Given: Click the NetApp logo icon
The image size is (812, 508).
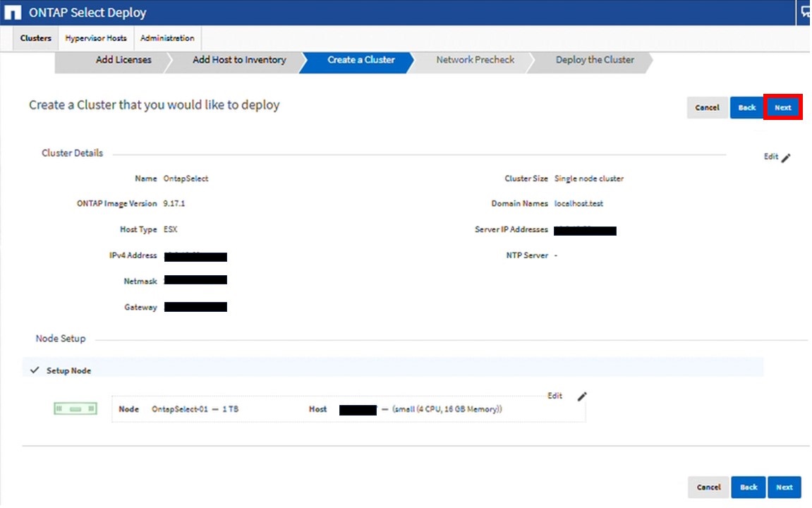Looking at the screenshot, I should (x=13, y=13).
